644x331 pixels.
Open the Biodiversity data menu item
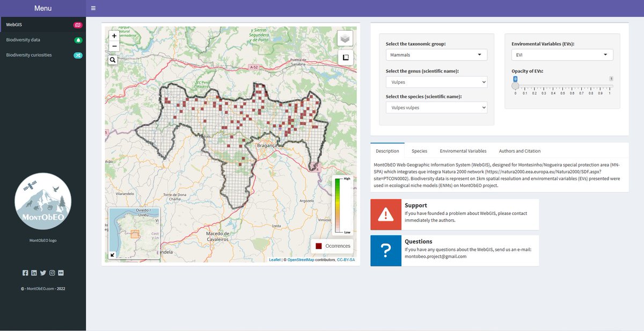43,40
